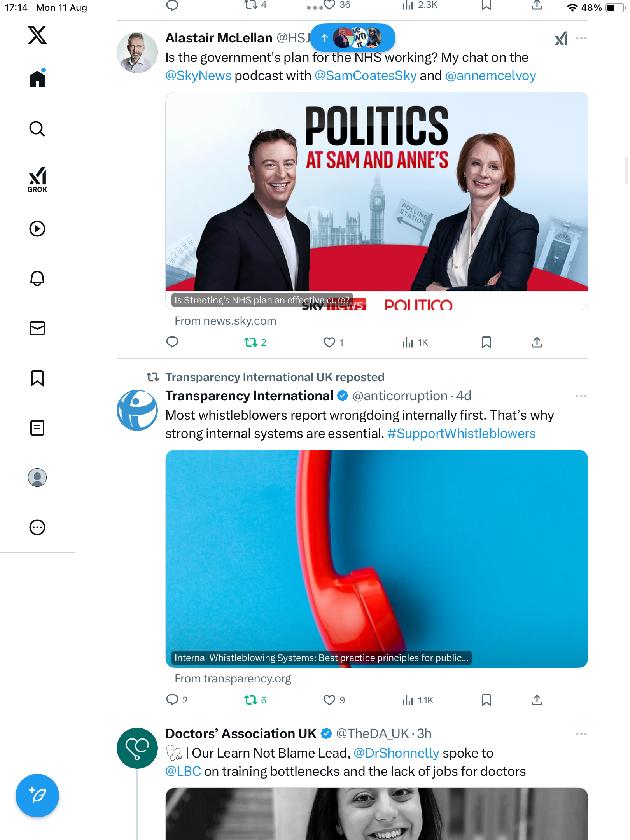Open Politics at Sam and Anne's card
Screen dimensions: 630x840
376,200
